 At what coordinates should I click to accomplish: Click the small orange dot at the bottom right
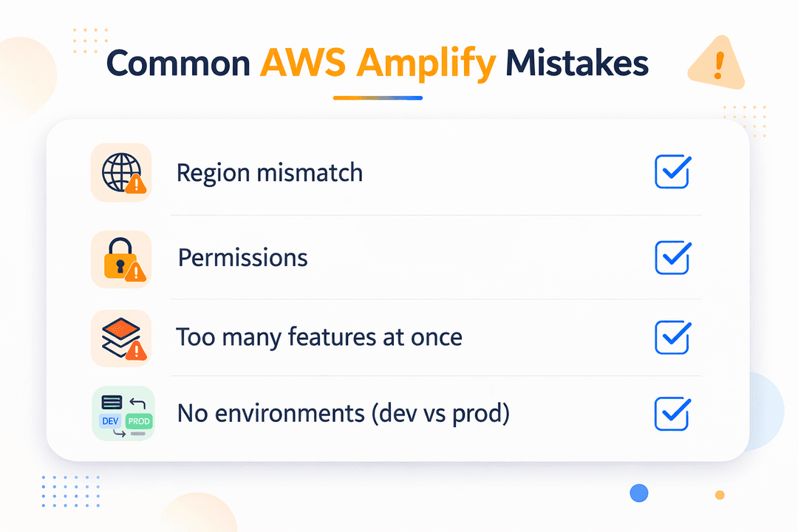coord(720,495)
